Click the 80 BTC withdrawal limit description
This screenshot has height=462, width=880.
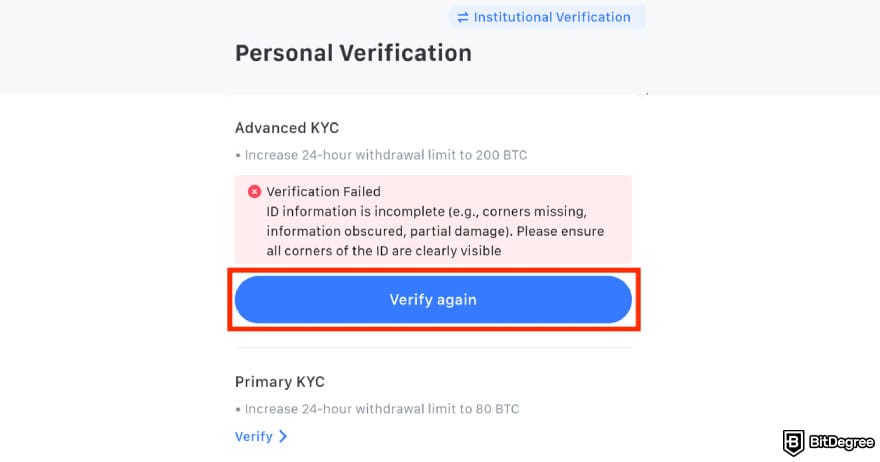coord(382,409)
